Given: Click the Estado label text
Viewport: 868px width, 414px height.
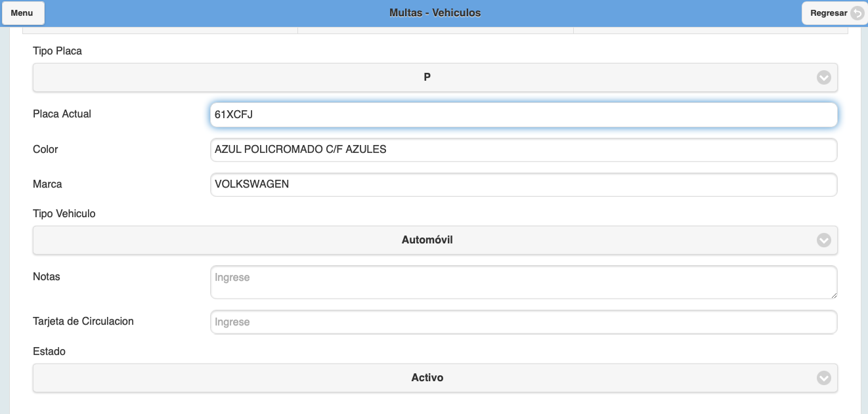Looking at the screenshot, I should tap(49, 352).
